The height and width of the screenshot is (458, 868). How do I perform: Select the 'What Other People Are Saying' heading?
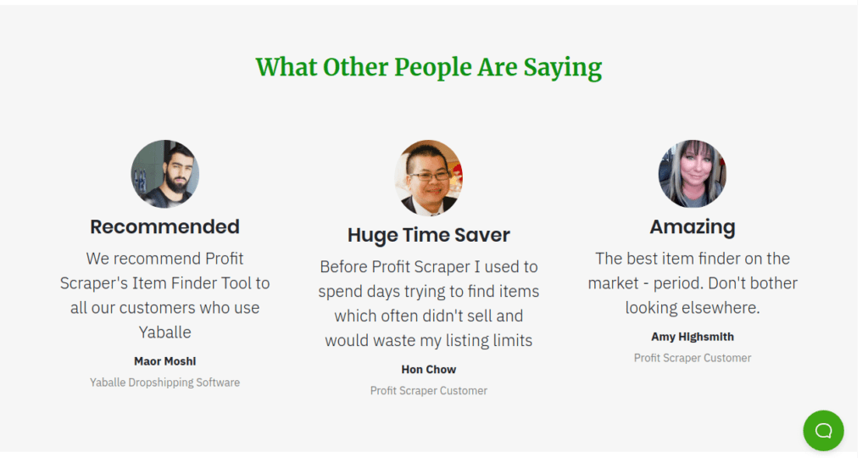point(428,68)
